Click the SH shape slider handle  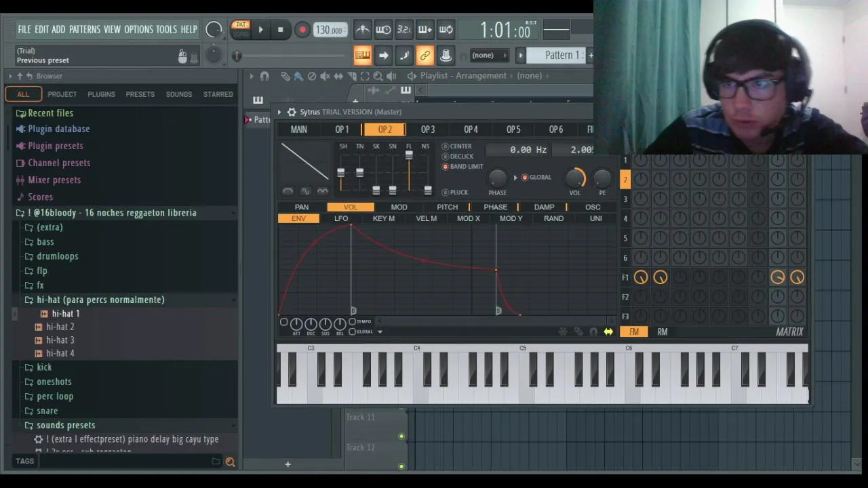coord(341,173)
